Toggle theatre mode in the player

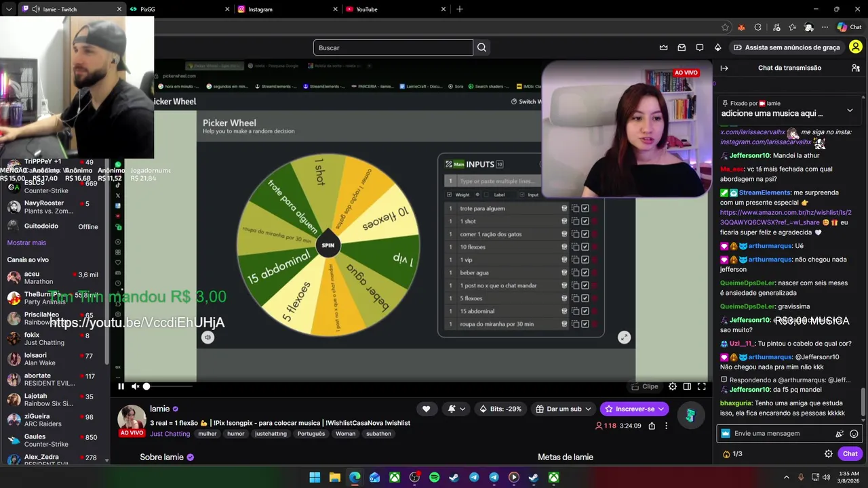coord(687,386)
